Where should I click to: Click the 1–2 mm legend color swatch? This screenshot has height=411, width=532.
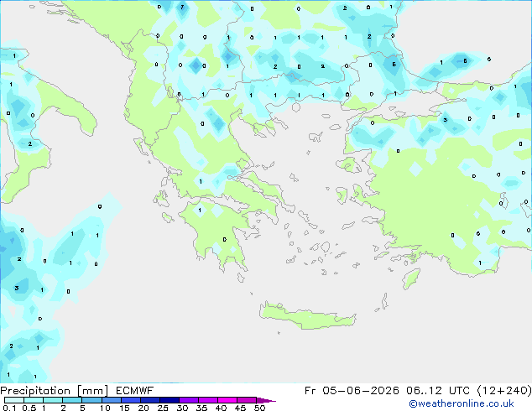pyautogui.click(x=53, y=400)
